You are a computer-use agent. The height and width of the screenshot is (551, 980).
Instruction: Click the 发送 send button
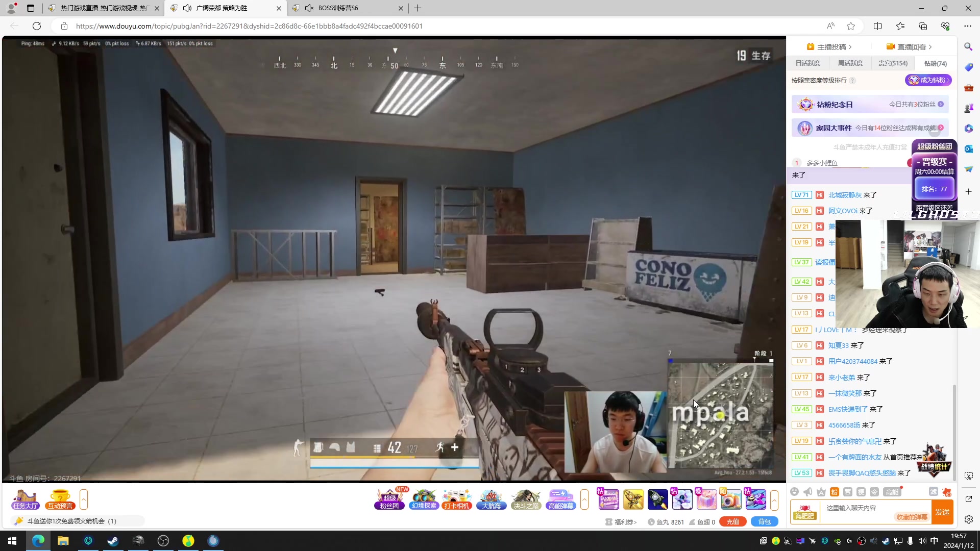tap(942, 512)
